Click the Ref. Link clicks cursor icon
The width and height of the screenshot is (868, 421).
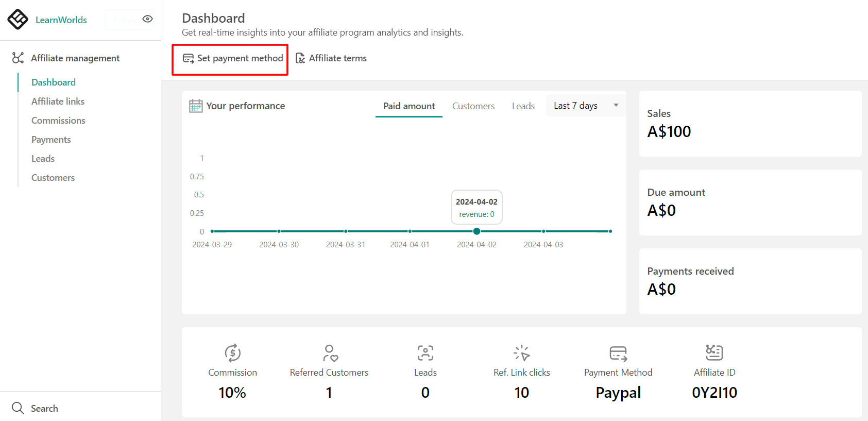click(x=522, y=353)
